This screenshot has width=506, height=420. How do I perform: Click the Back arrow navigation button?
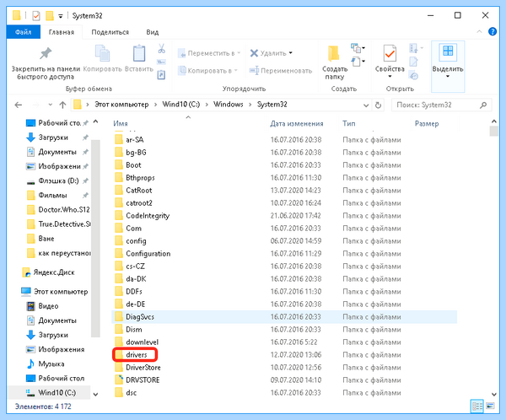click(19, 105)
